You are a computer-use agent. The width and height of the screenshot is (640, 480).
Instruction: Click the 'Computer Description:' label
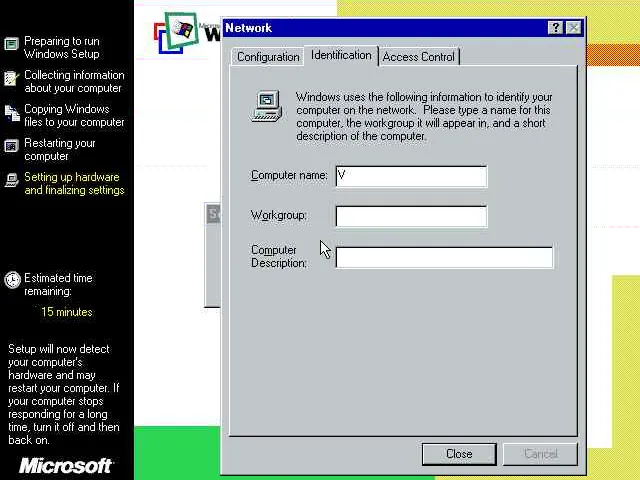279,256
